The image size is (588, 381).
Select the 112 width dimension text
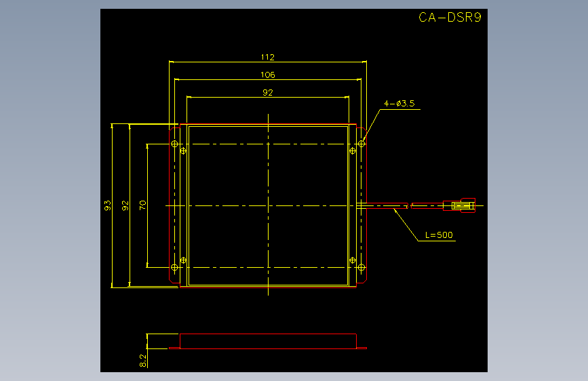[x=268, y=57]
